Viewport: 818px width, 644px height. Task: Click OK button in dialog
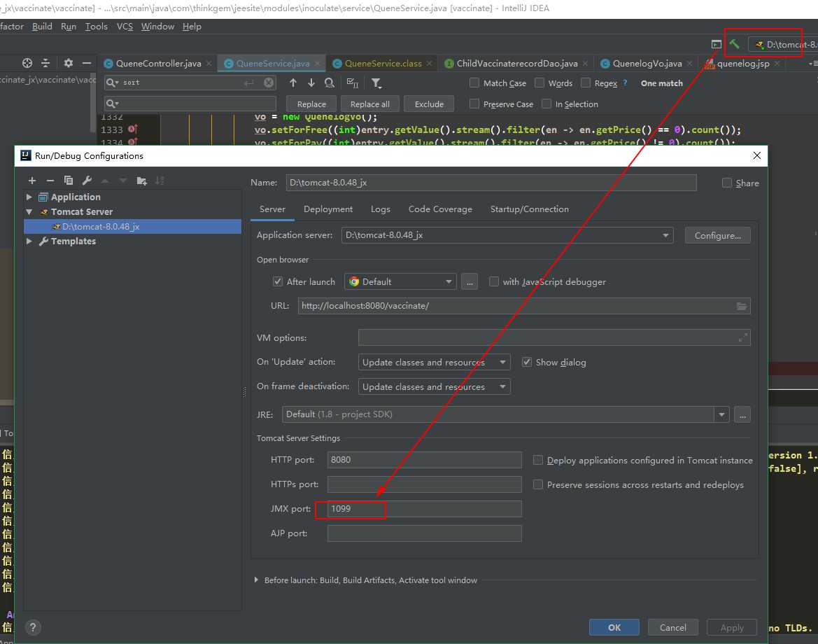[x=614, y=627]
